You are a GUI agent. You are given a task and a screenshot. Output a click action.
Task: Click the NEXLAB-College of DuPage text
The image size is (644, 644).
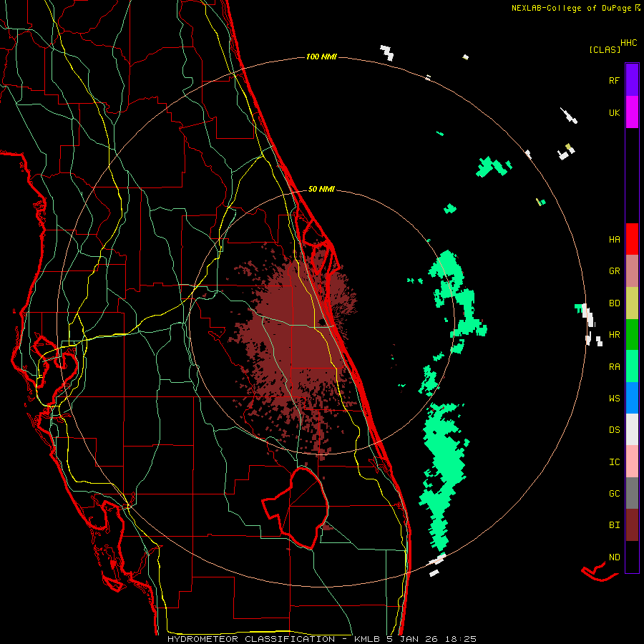572,8
